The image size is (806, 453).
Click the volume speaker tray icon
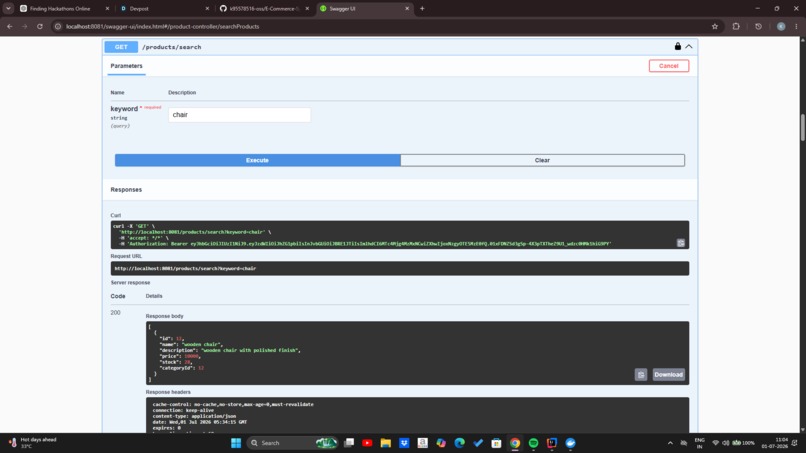pyautogui.click(x=725, y=443)
